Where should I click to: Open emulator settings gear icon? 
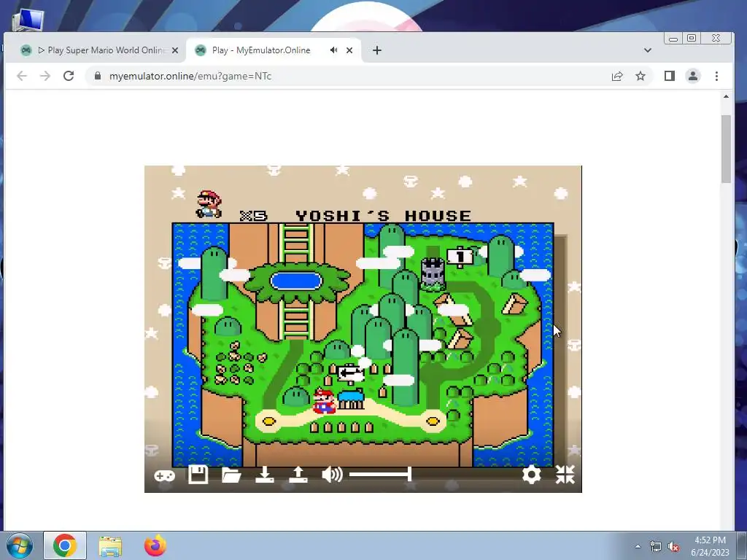click(531, 474)
